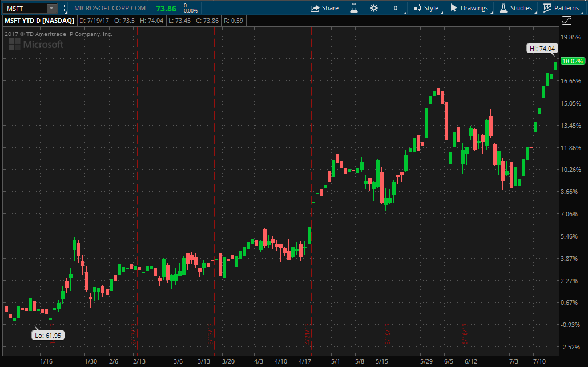Click the 15.05% price axis label
Image resolution: width=588 pixels, height=367 pixels.
(571, 103)
